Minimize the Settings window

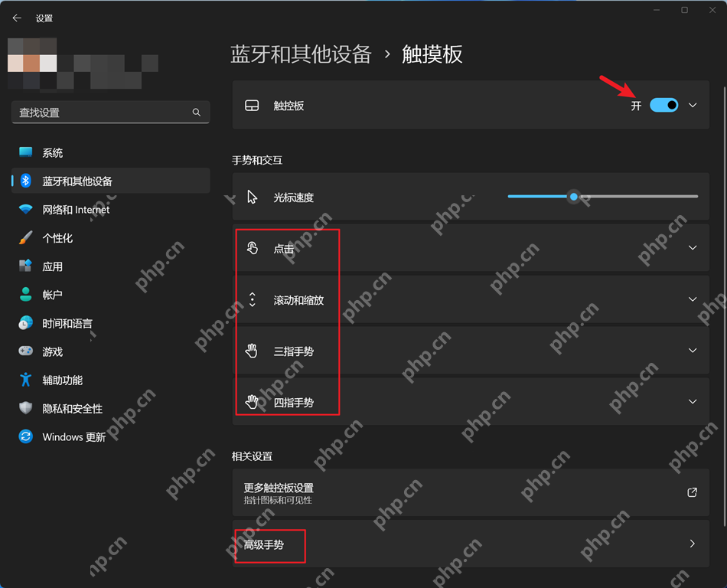point(657,10)
